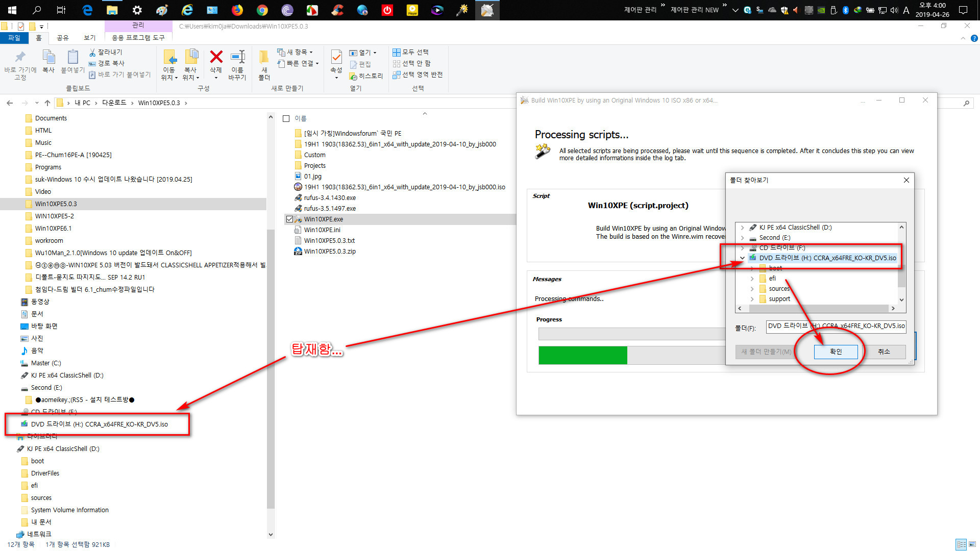Click the History (히스토리) icon
Screen dimensions: 980x551
[353, 76]
